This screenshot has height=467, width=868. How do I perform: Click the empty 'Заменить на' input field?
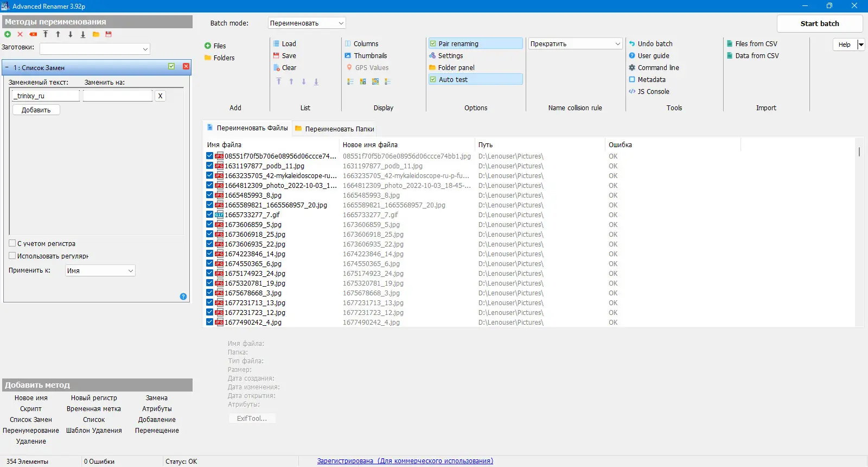coord(118,96)
